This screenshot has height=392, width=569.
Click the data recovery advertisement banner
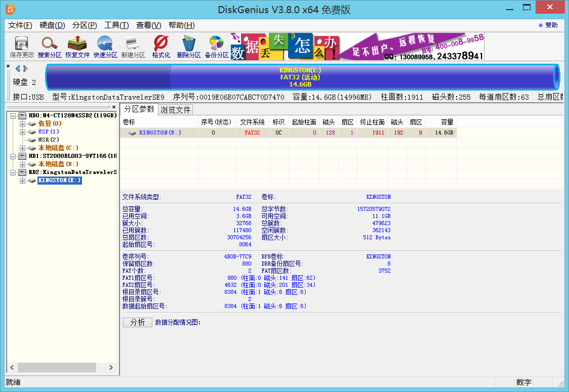coord(357,47)
